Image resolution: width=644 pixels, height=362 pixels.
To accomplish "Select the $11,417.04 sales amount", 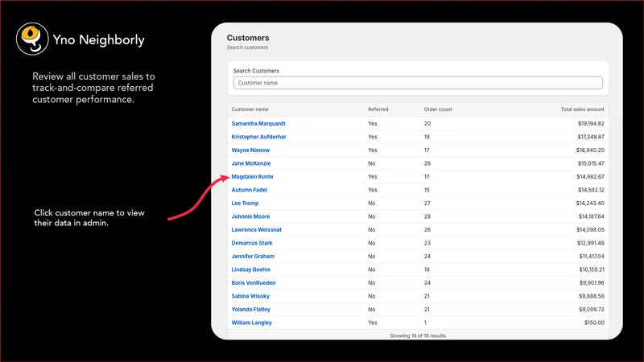I will point(592,256).
